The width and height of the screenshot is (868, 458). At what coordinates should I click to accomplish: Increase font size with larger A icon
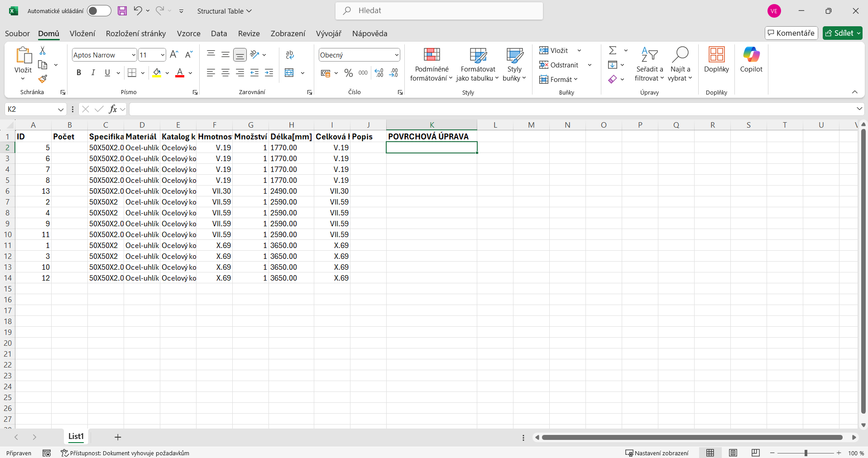(x=174, y=55)
